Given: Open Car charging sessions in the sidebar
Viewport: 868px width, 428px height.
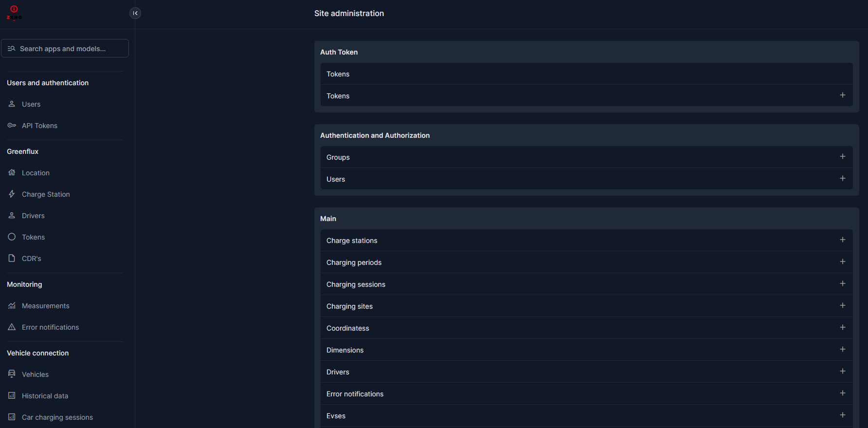Looking at the screenshot, I should coord(57,417).
